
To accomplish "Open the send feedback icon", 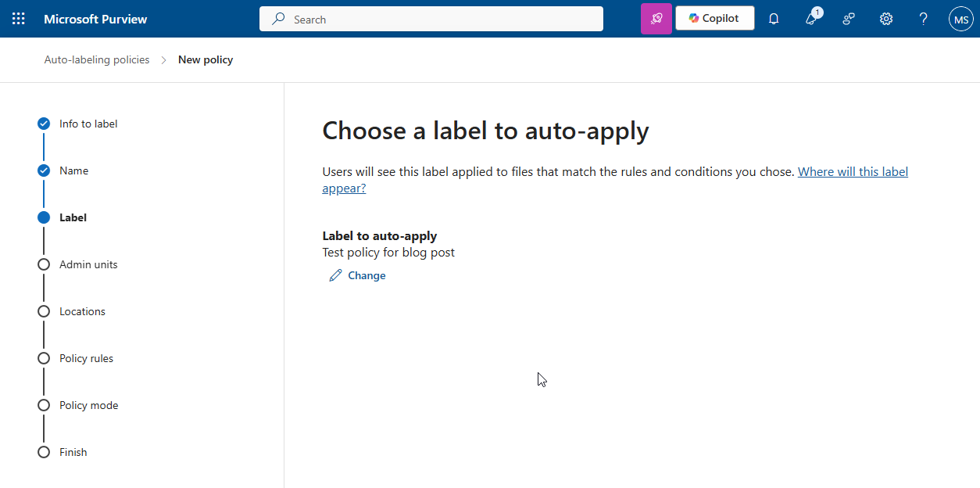I will coord(849,18).
